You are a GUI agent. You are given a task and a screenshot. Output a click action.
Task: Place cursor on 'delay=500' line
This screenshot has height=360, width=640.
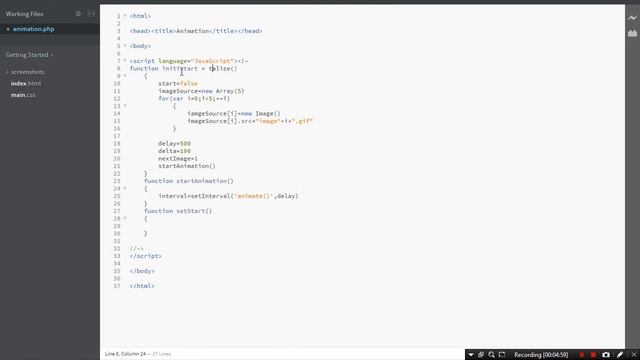pos(174,144)
